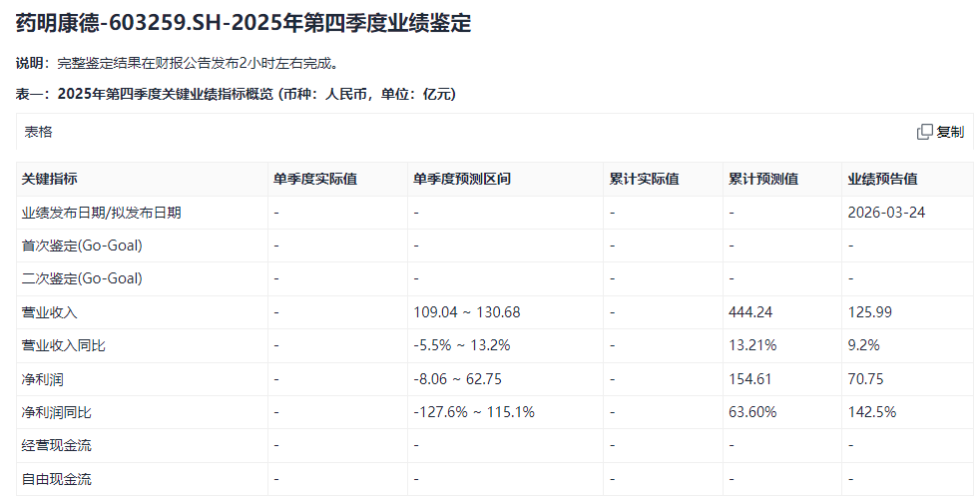Select the 首次鉴定(Go-Goal) row label
Viewport: 980px width, 498px height.
(x=82, y=246)
